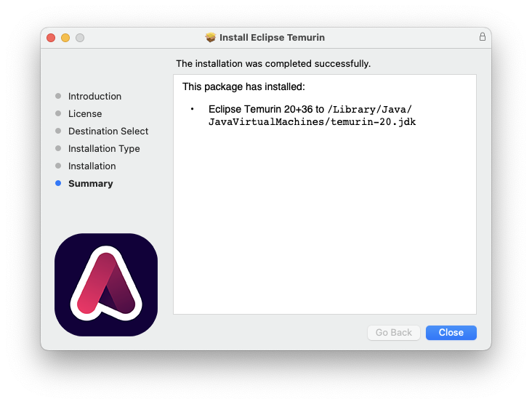Viewport: 532px width, 404px height.
Task: Select the License step
Action: pos(85,113)
